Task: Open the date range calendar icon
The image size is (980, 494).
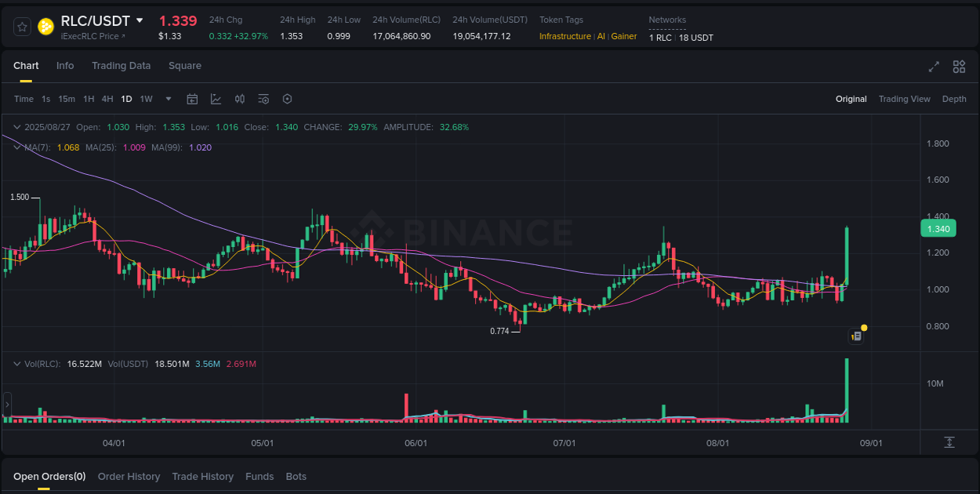Action: click(192, 99)
